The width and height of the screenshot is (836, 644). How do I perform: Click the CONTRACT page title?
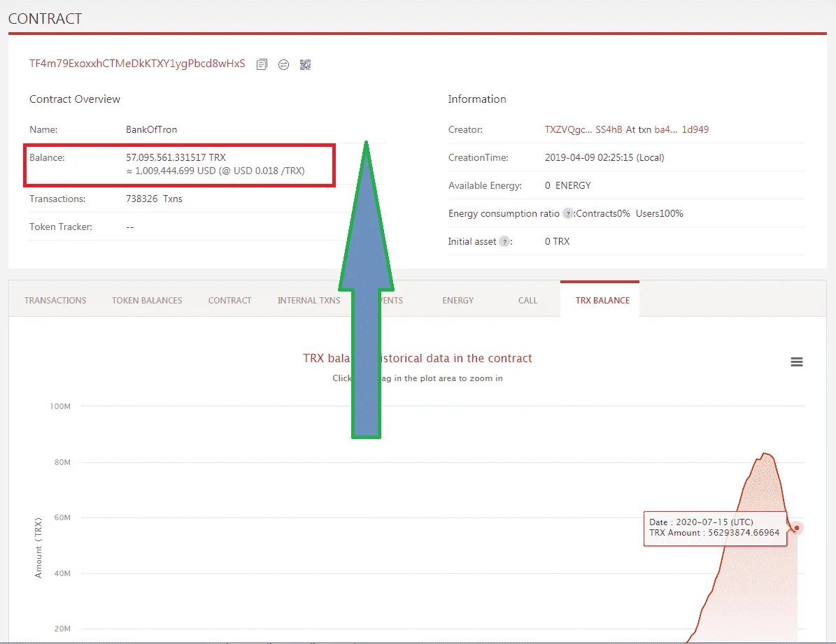pos(45,19)
